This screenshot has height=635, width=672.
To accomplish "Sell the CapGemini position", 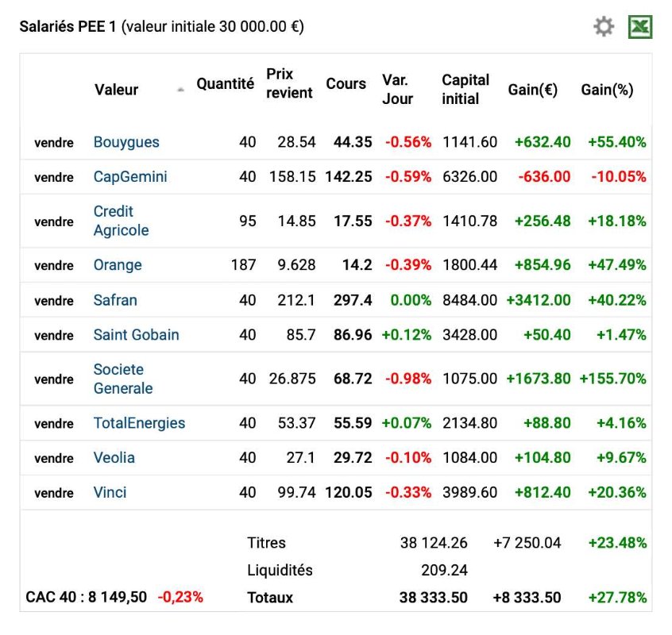I will (54, 177).
